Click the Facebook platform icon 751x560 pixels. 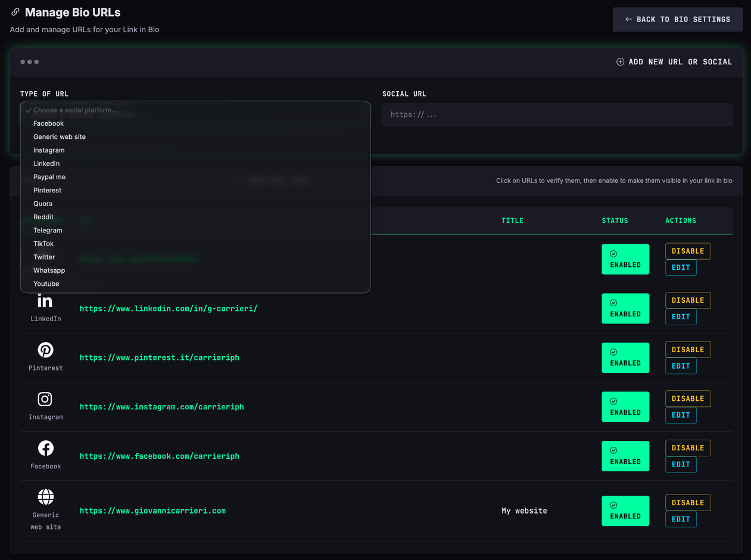tap(45, 447)
